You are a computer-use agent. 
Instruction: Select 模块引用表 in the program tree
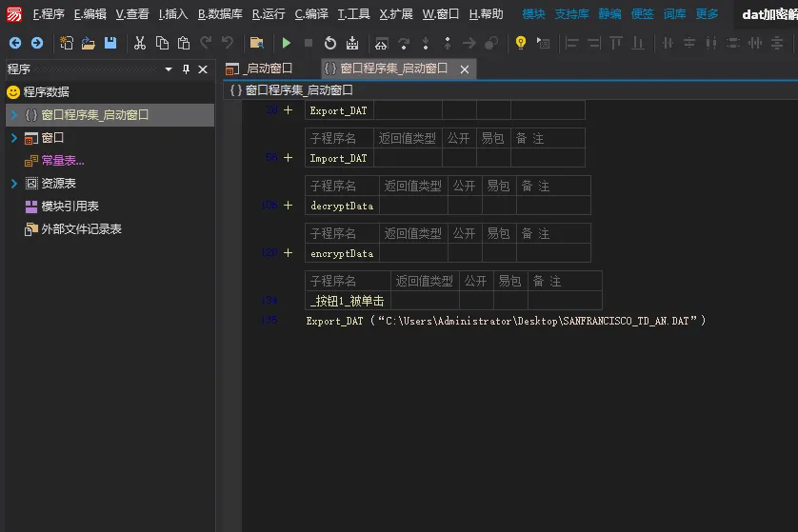pos(70,207)
